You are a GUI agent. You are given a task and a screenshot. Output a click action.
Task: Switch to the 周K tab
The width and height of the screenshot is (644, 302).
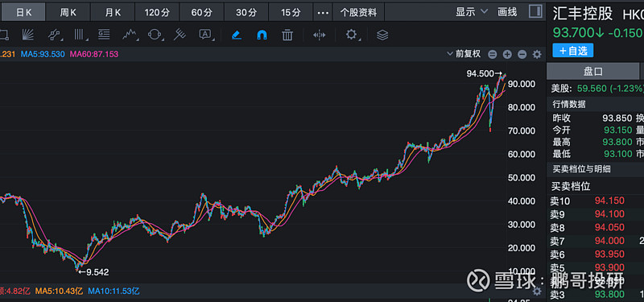[68, 12]
